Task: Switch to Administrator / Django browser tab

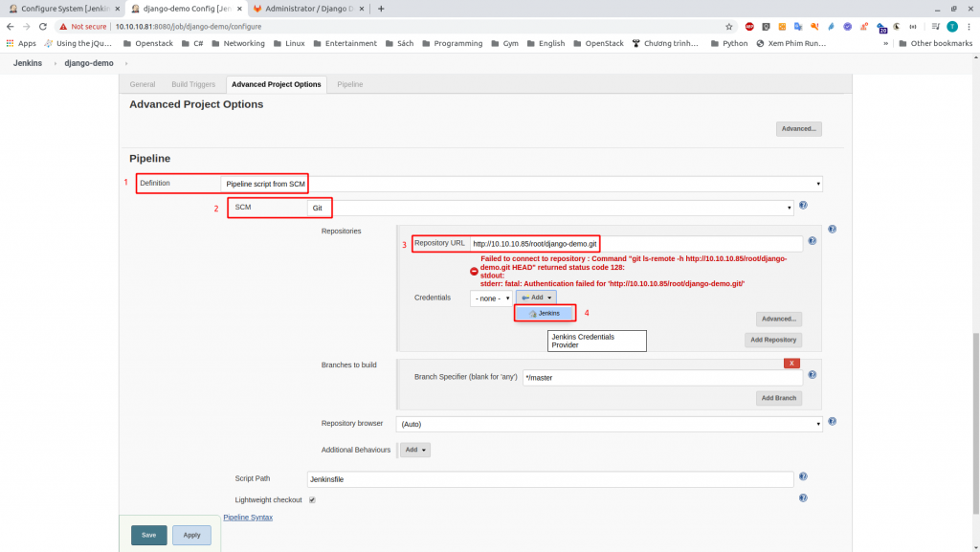Action: pyautogui.click(x=309, y=9)
